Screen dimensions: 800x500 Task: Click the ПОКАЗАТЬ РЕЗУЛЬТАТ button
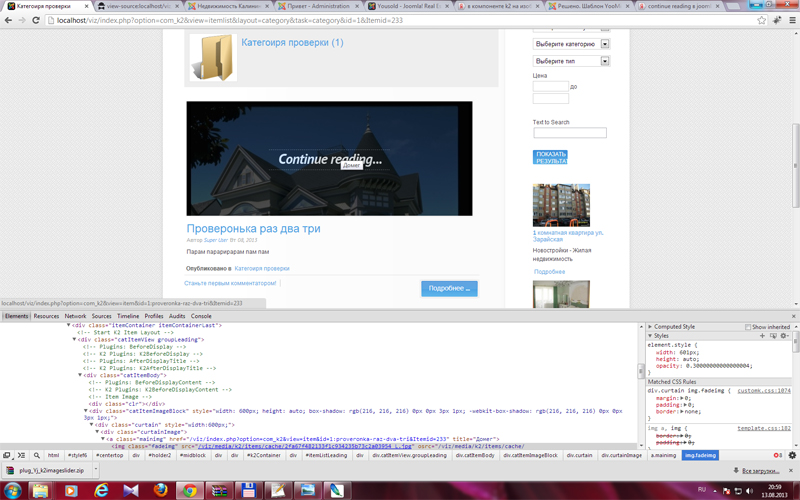tap(550, 157)
